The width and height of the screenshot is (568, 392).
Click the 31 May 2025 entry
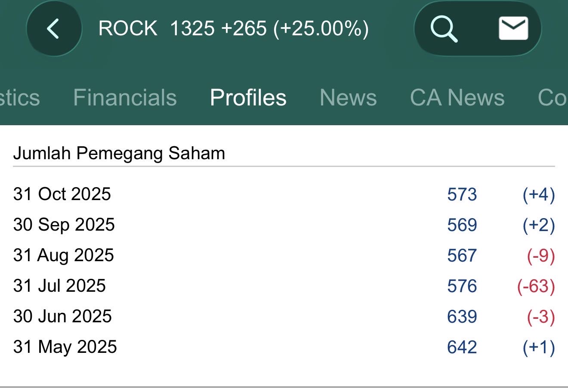[x=65, y=347]
